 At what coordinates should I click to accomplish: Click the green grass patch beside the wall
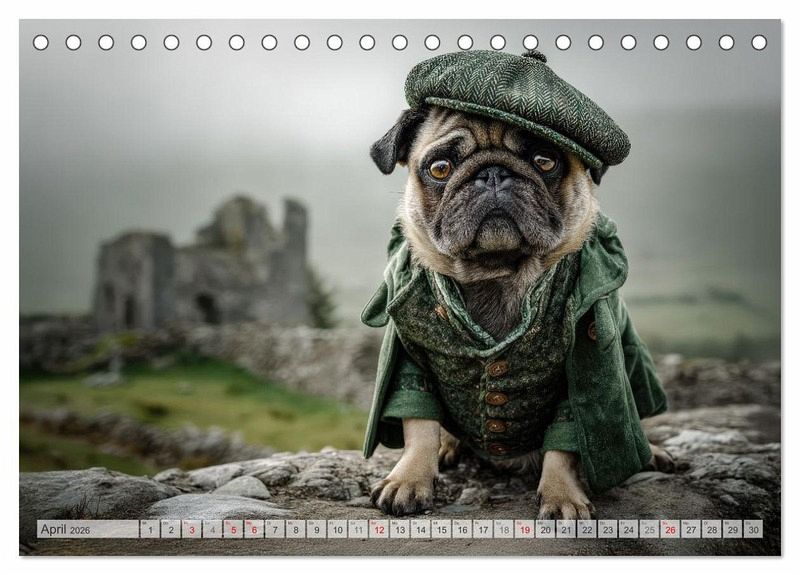230,400
